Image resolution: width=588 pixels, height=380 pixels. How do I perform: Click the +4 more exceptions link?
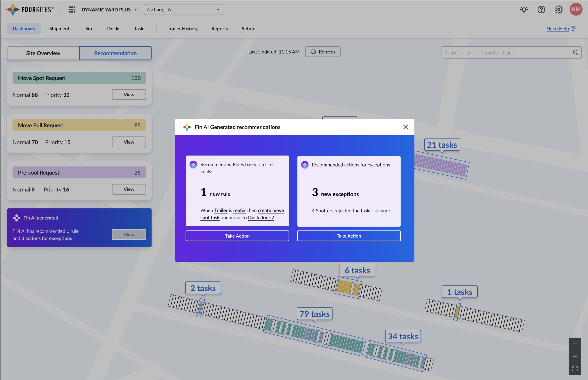[x=381, y=211]
